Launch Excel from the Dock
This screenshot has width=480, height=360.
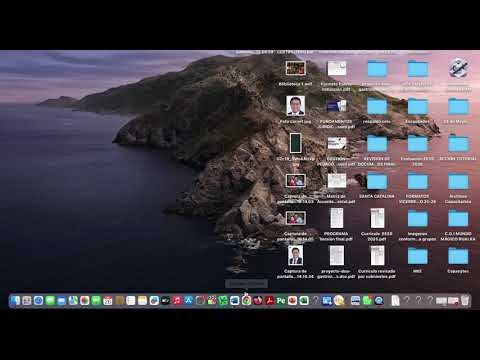(x=304, y=301)
